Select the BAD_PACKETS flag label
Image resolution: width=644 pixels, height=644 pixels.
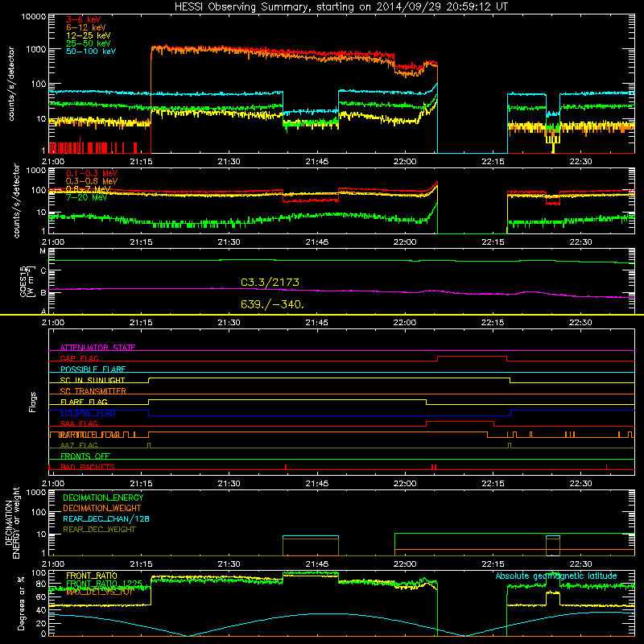pyautogui.click(x=88, y=467)
